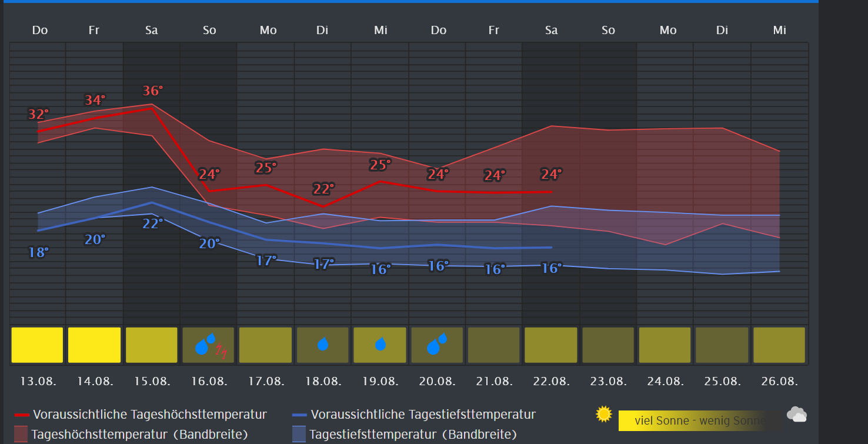Click the red 24° label in the 21.08. column
The width and height of the screenshot is (868, 444).
pyautogui.click(x=495, y=175)
